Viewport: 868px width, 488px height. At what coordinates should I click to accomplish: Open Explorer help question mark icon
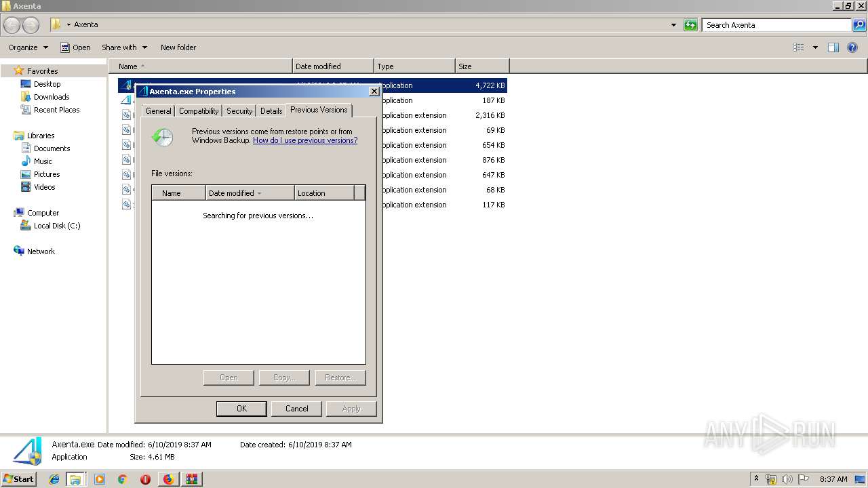click(x=852, y=47)
